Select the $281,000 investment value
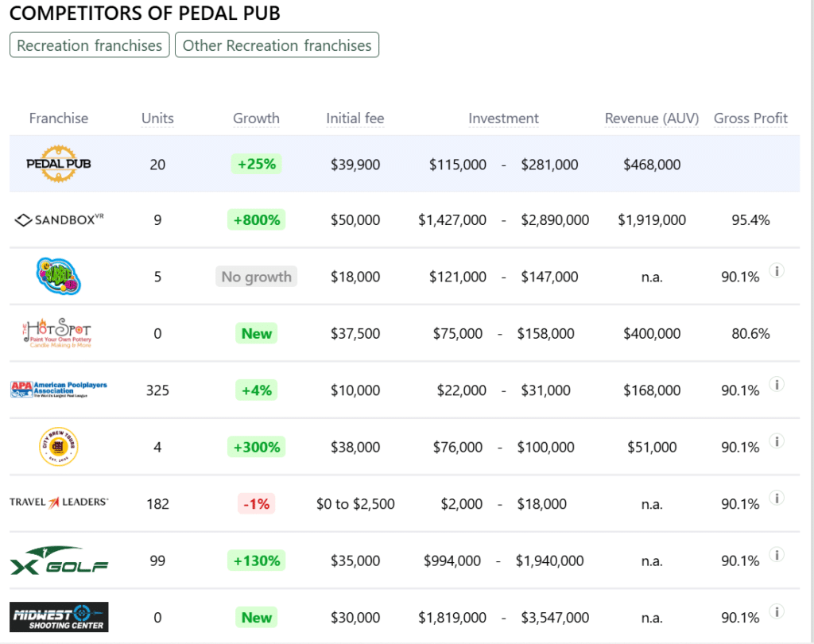Image resolution: width=814 pixels, height=644 pixels. click(x=550, y=165)
